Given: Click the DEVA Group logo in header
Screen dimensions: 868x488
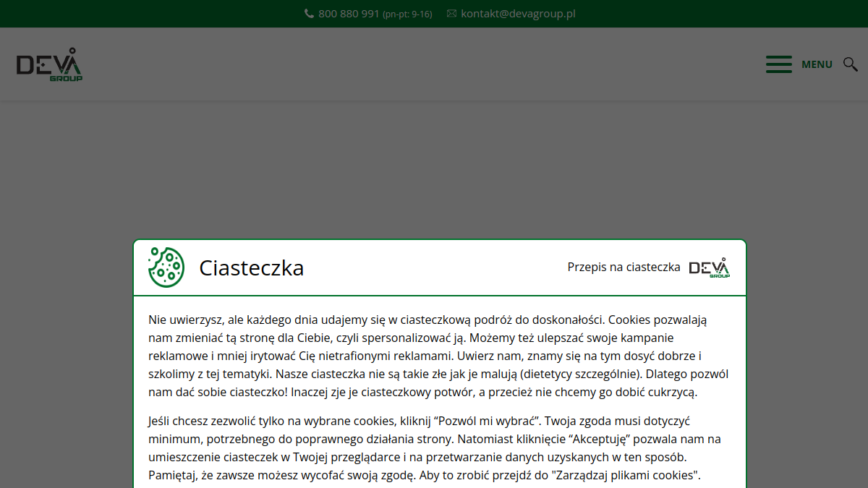Looking at the screenshot, I should 49,64.
